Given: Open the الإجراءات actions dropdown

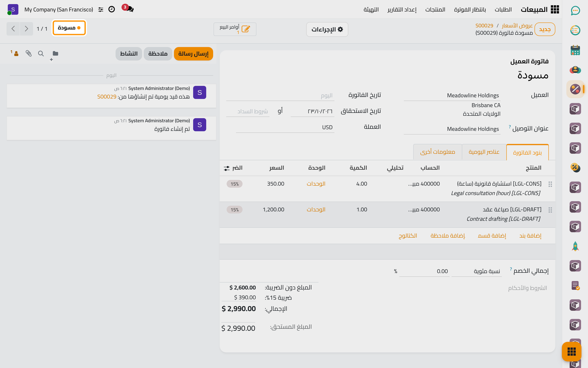Looking at the screenshot, I should tap(327, 29).
